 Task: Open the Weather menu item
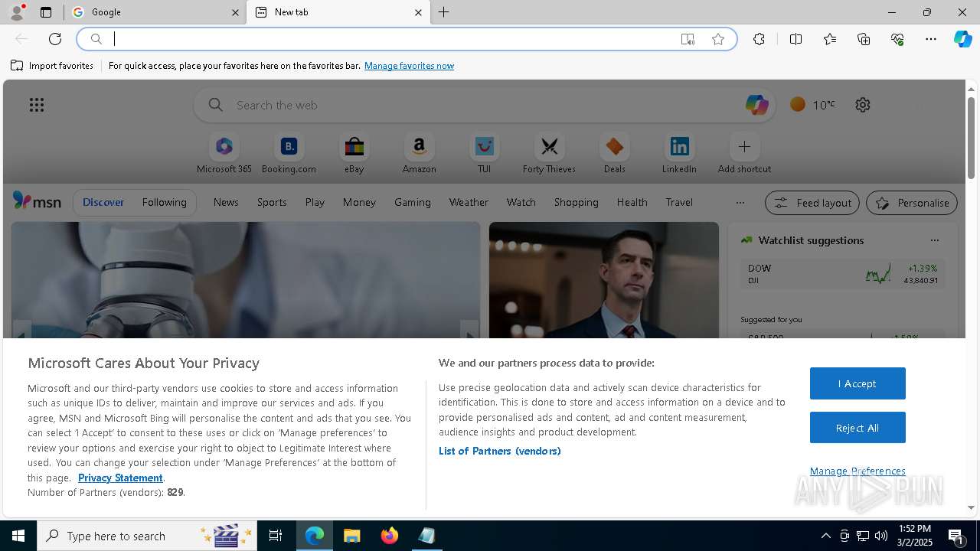coord(469,202)
